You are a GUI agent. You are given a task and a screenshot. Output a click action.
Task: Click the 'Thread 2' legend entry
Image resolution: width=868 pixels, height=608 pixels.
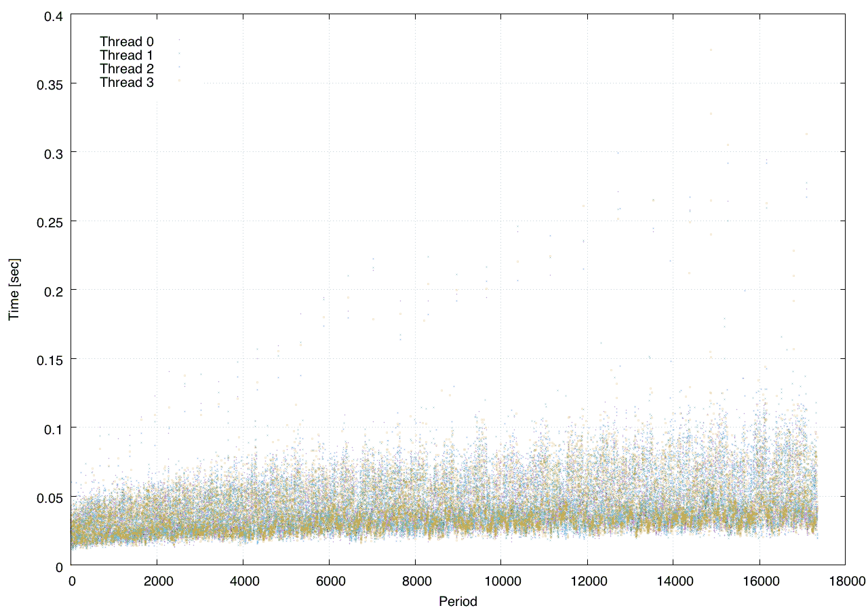click(x=127, y=69)
